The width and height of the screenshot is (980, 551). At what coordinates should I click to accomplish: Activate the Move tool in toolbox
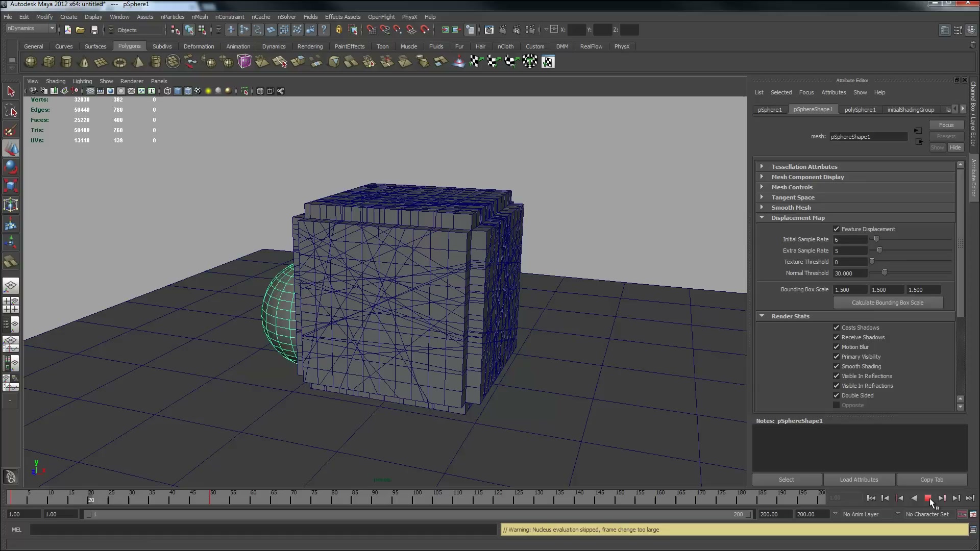click(11, 148)
